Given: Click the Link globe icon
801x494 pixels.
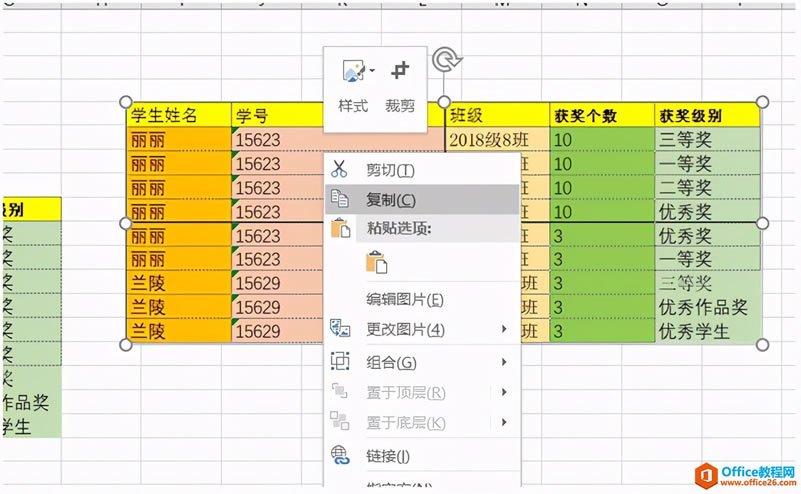Looking at the screenshot, I should (340, 455).
